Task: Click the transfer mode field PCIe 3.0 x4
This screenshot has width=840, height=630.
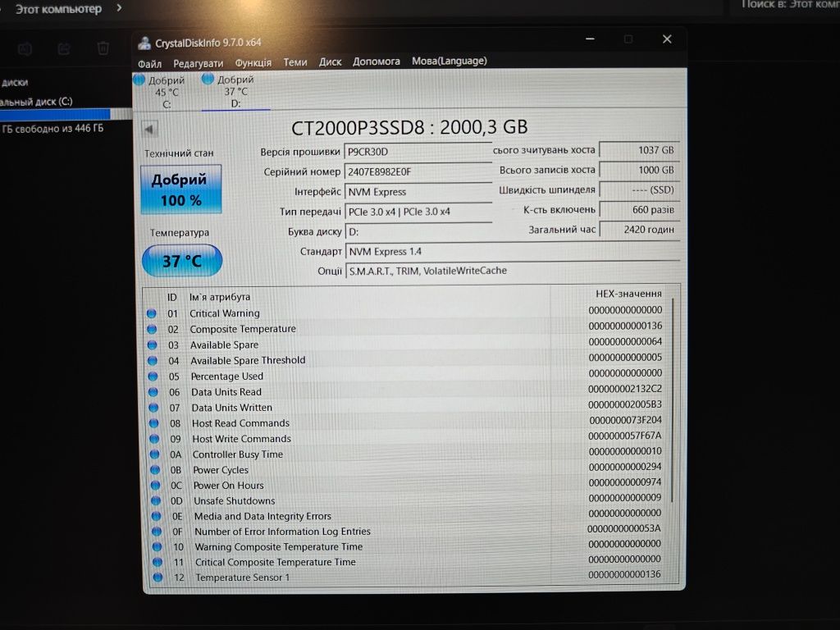Action: 418,212
